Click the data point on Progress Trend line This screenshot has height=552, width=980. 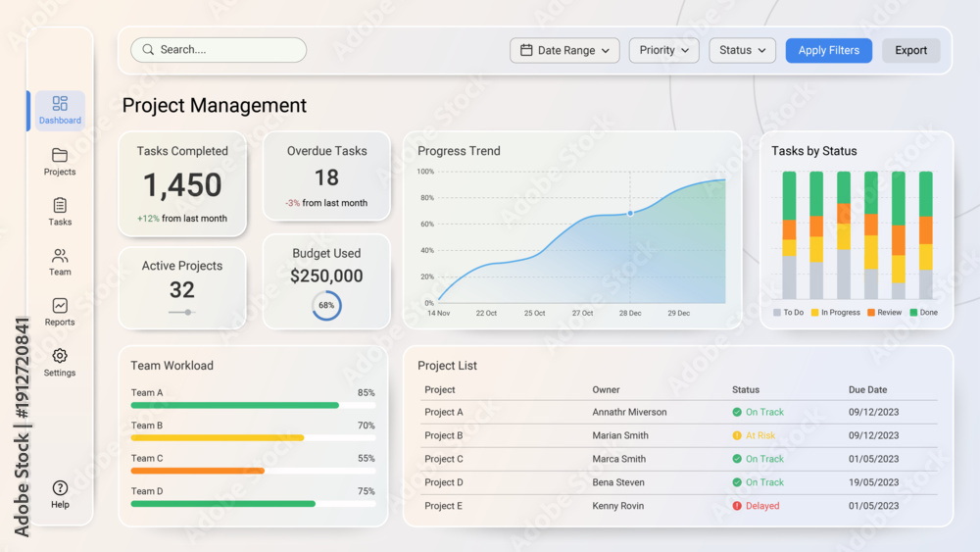point(630,213)
